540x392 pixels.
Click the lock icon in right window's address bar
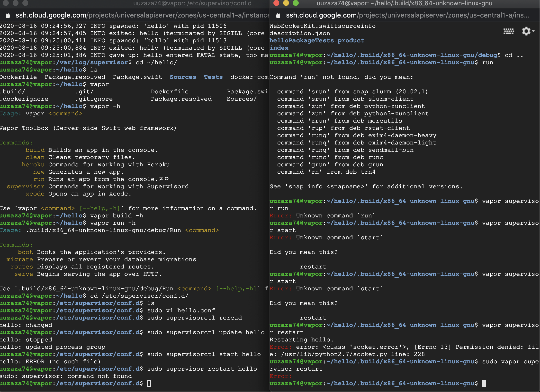(x=278, y=15)
